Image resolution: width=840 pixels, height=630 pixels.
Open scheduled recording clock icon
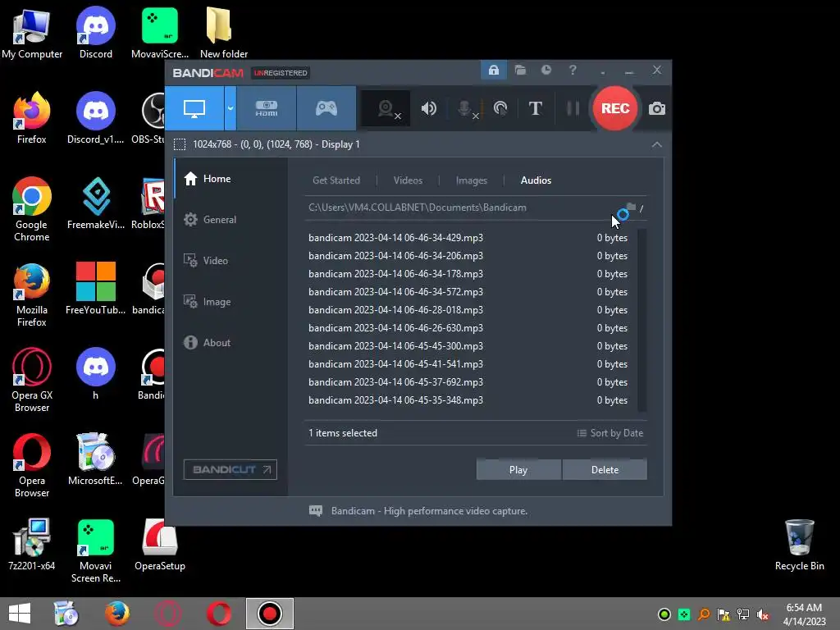(546, 71)
